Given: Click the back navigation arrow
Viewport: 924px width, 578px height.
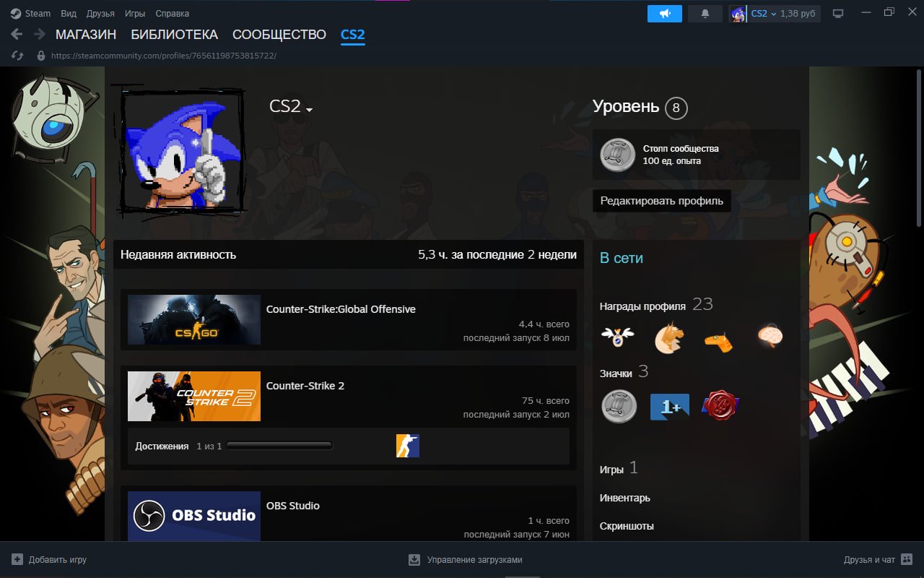Looking at the screenshot, I should 17,34.
